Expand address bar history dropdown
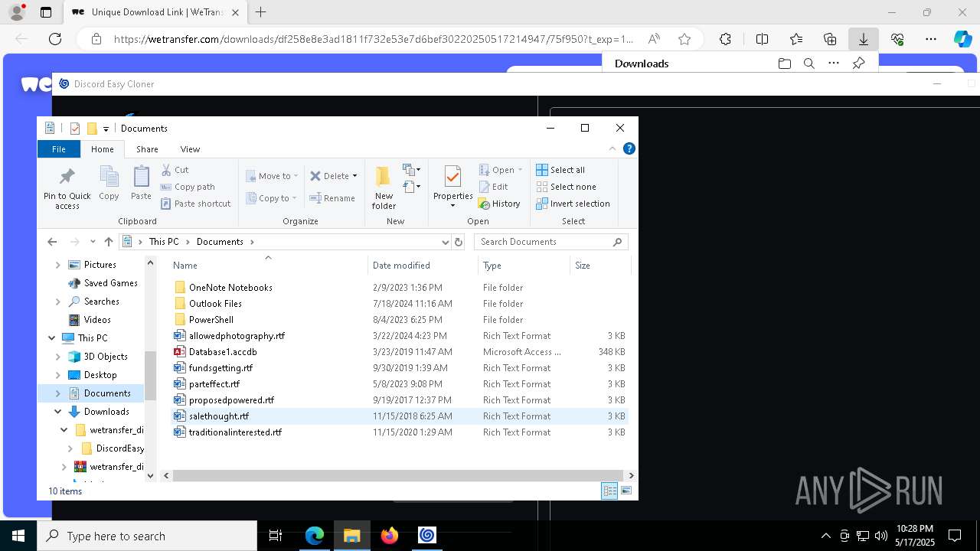Viewport: 980px width, 551px height. click(445, 242)
